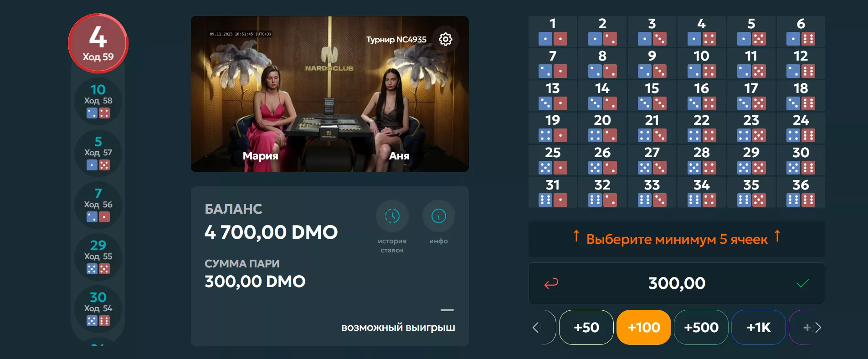This screenshot has width=868, height=359.
Task: Open Move 55 result showing 29
Action: pos(98,257)
